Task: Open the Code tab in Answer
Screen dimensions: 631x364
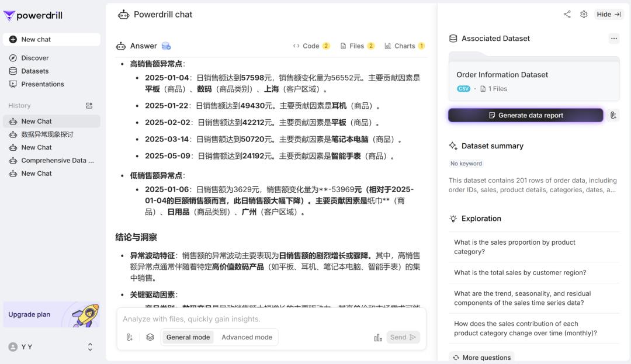Action: [311, 46]
